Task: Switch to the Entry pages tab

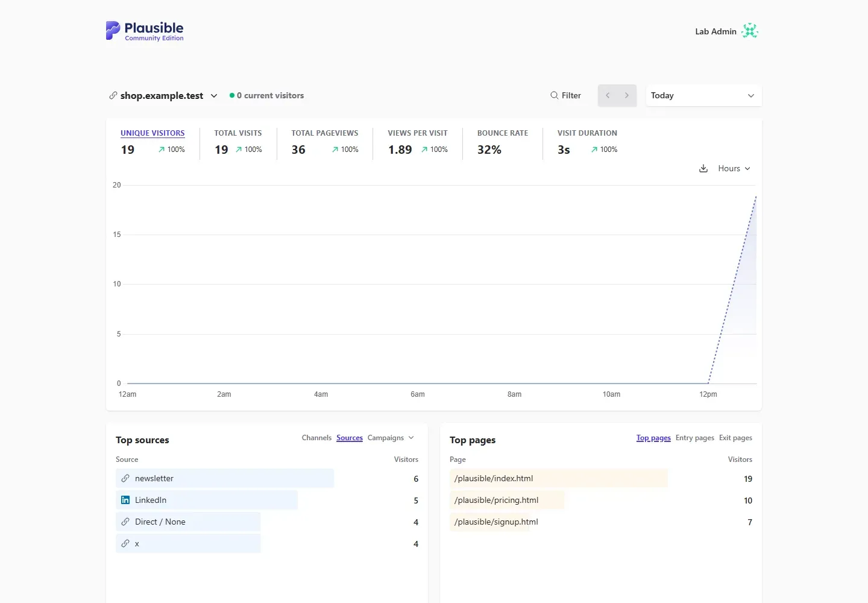Action: coord(694,438)
